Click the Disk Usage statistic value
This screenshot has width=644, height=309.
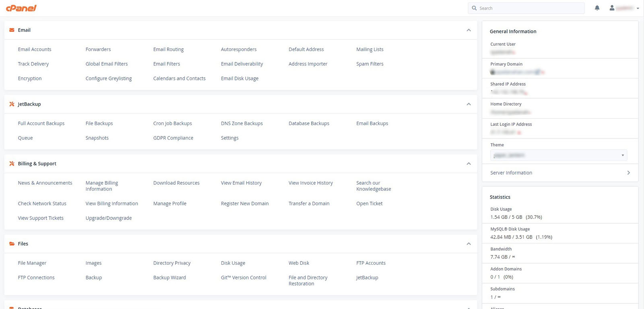point(516,217)
